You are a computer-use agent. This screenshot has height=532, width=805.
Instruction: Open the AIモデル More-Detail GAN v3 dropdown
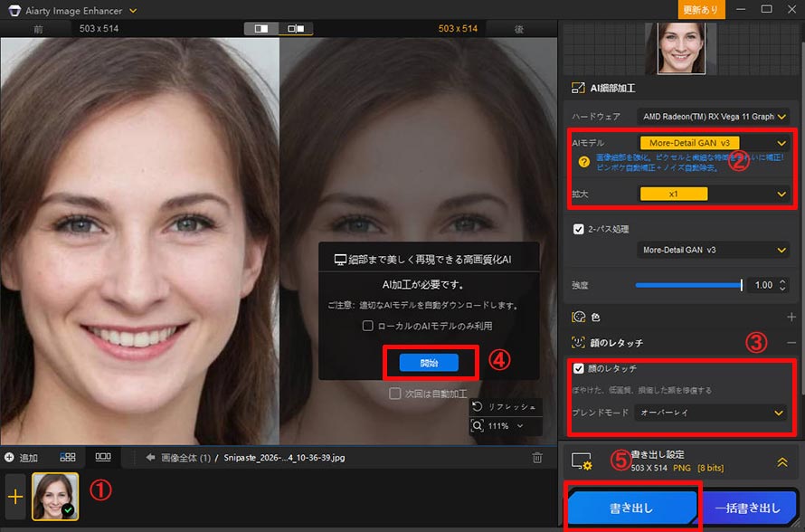point(689,142)
